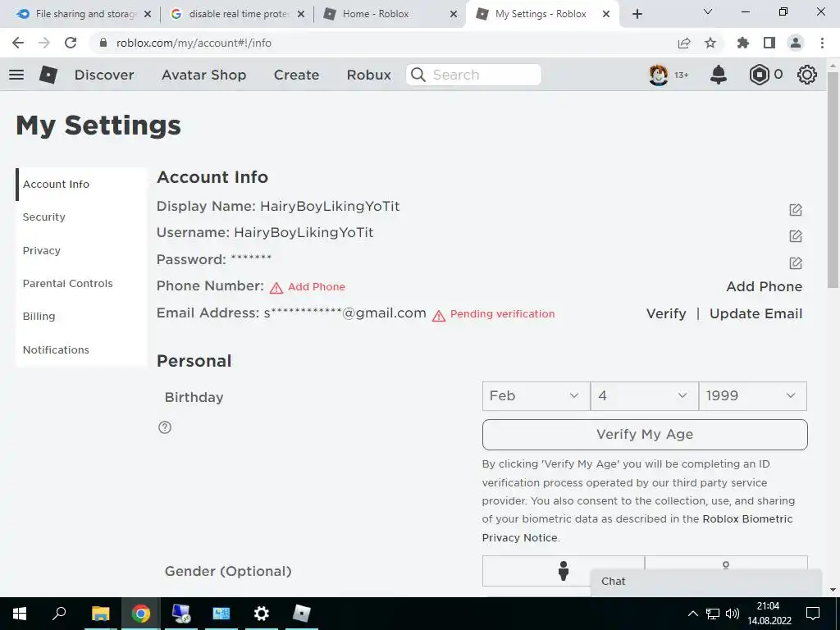Click the Add Phone button on right

click(x=765, y=286)
